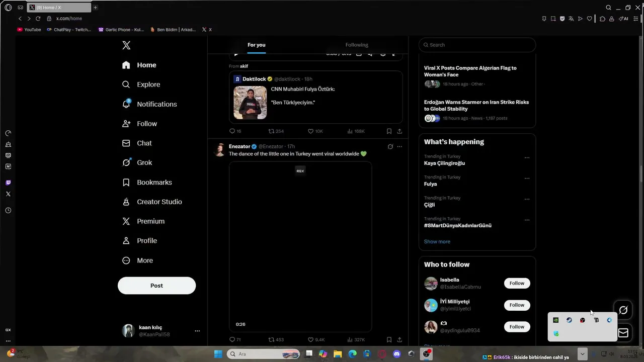Click the white Post button
The image size is (644, 362).
pyautogui.click(x=156, y=286)
